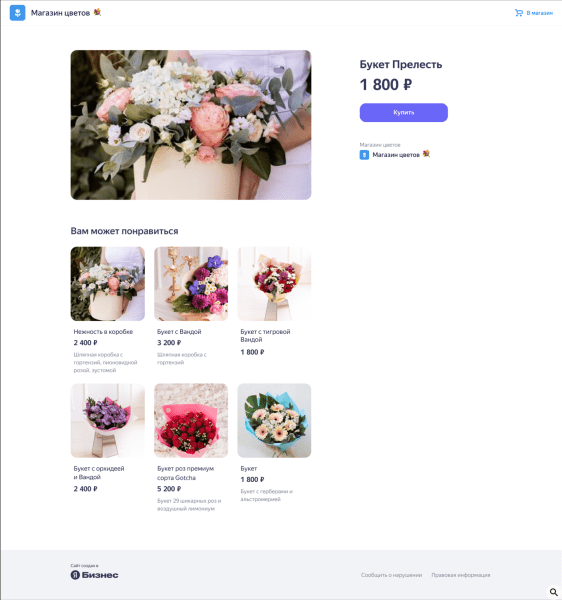Screen dimensions: 562x600
Task: Open the Букет с Вандой thumbnail
Action: 191,284
